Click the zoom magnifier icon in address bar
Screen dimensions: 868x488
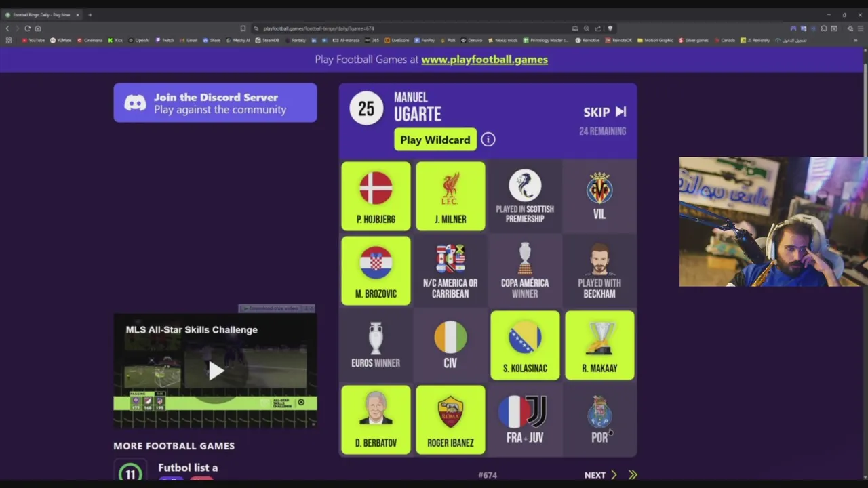[x=587, y=28]
